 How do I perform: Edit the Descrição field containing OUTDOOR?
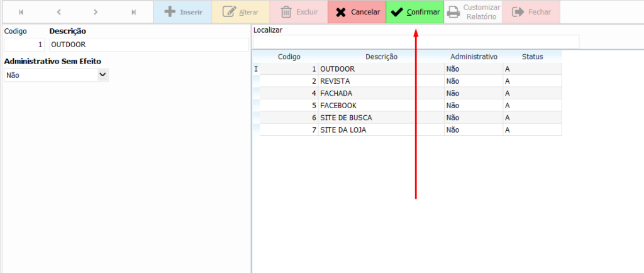pos(148,45)
